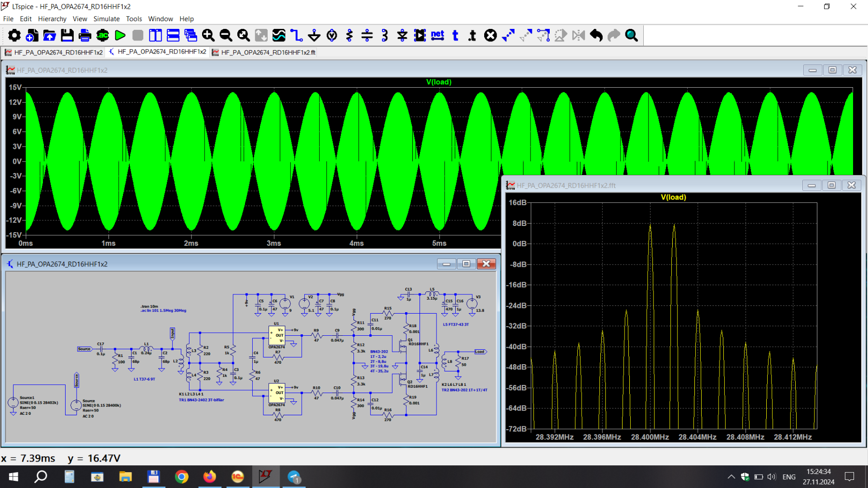Zoom to fit the view
The width and height of the screenshot is (868, 488).
point(244,35)
